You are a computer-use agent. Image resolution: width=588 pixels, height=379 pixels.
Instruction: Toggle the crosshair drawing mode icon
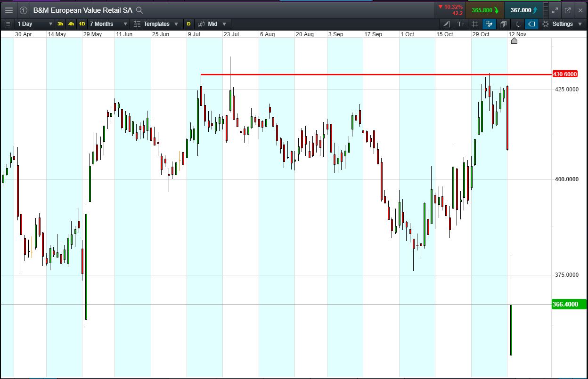pyautogui.click(x=489, y=24)
